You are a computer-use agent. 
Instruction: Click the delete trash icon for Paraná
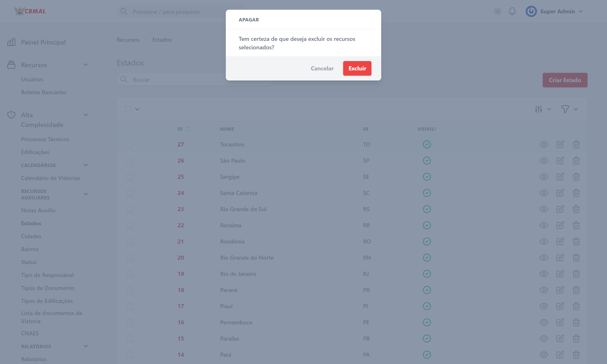(x=576, y=290)
